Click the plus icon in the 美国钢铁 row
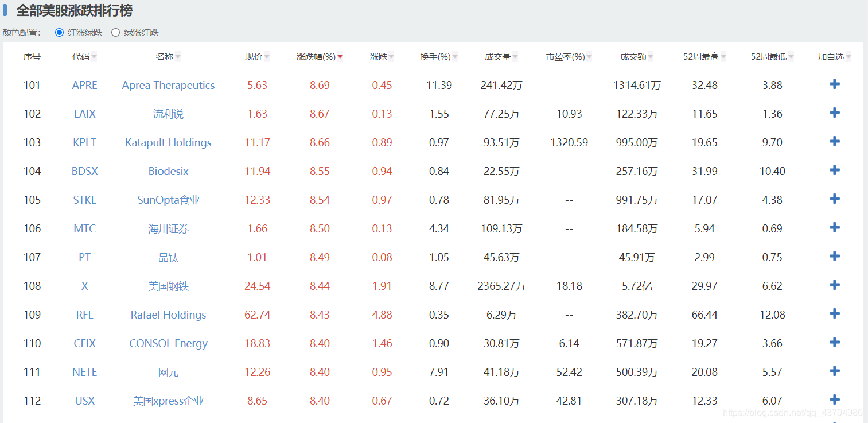Viewport: 868px width, 423px height. coord(835,285)
